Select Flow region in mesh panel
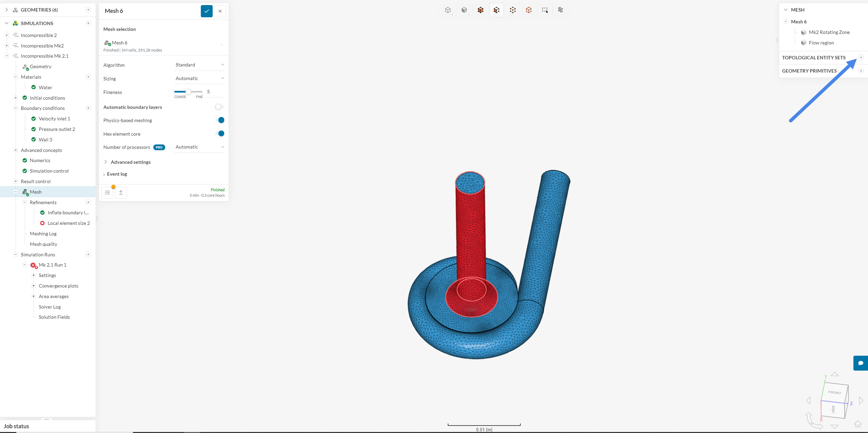The image size is (868, 433). [821, 43]
